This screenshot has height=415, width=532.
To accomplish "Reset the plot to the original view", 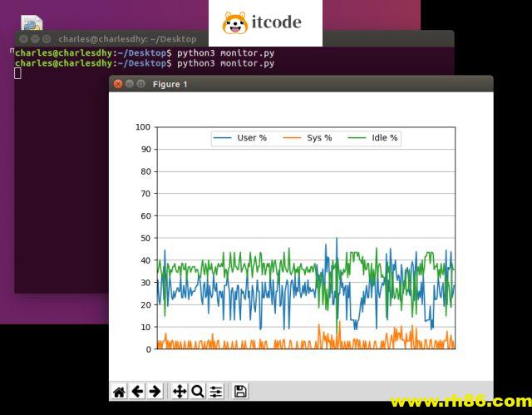I will tap(119, 391).
